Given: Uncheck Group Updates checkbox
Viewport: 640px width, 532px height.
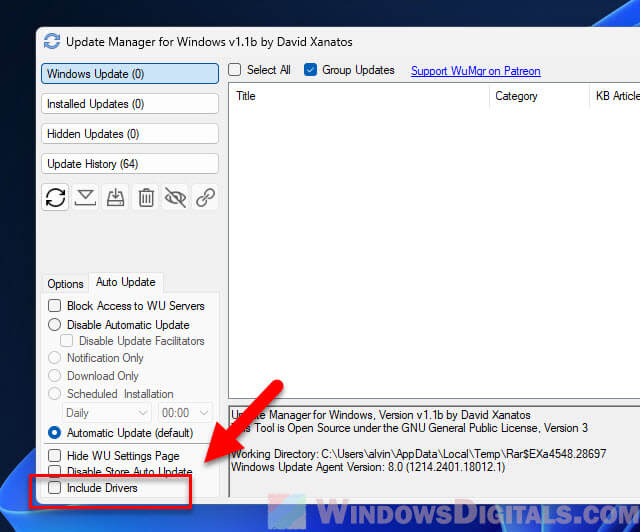Looking at the screenshot, I should pos(310,70).
